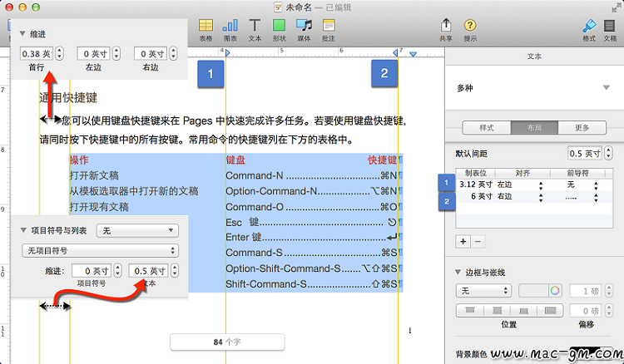This screenshot has width=624, height=364.
Task: Adjust 项目符号 bullet indent stepper
Action: click(117, 271)
